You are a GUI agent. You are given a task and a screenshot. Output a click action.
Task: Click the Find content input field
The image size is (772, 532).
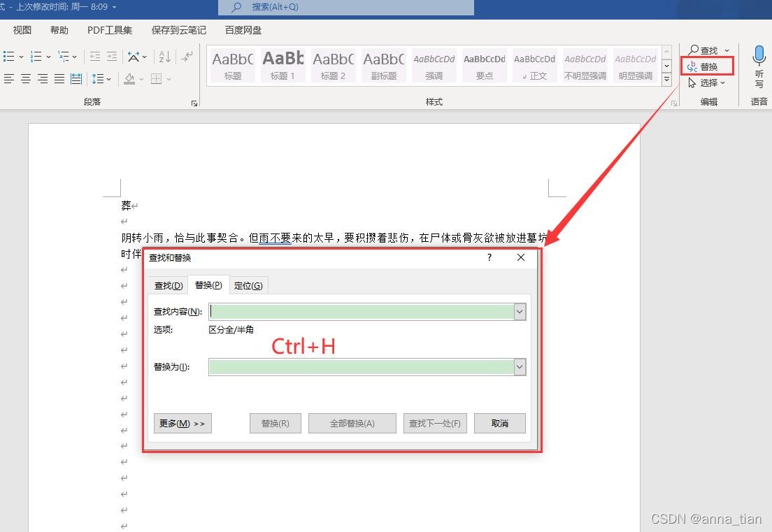(361, 312)
